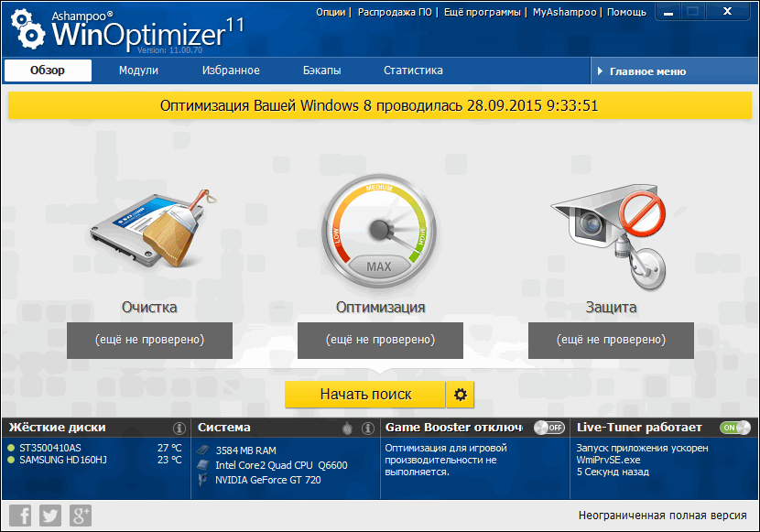Go to the Бэкапы tab
The width and height of the screenshot is (760, 532).
pos(321,71)
